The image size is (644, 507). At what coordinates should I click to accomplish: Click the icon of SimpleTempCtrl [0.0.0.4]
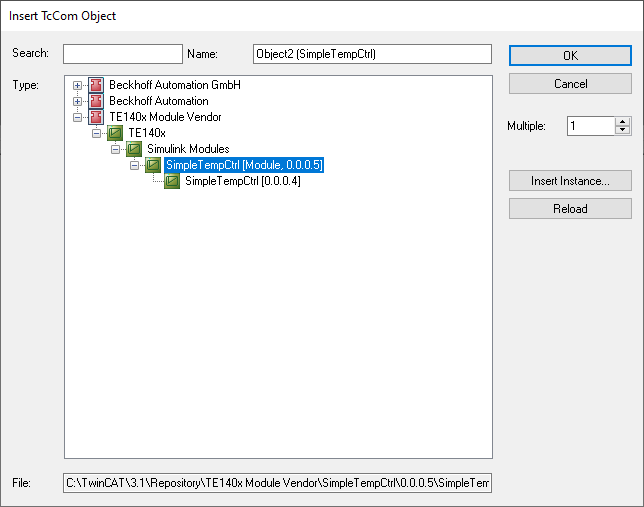click(172, 181)
